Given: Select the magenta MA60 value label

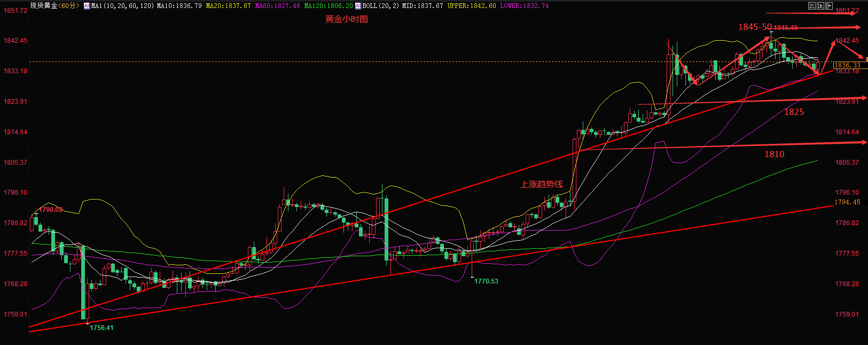Looking at the screenshot, I should click(277, 6).
